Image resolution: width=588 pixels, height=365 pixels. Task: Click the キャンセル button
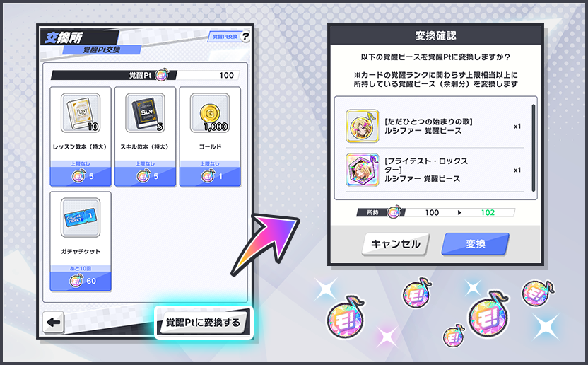pyautogui.click(x=396, y=244)
